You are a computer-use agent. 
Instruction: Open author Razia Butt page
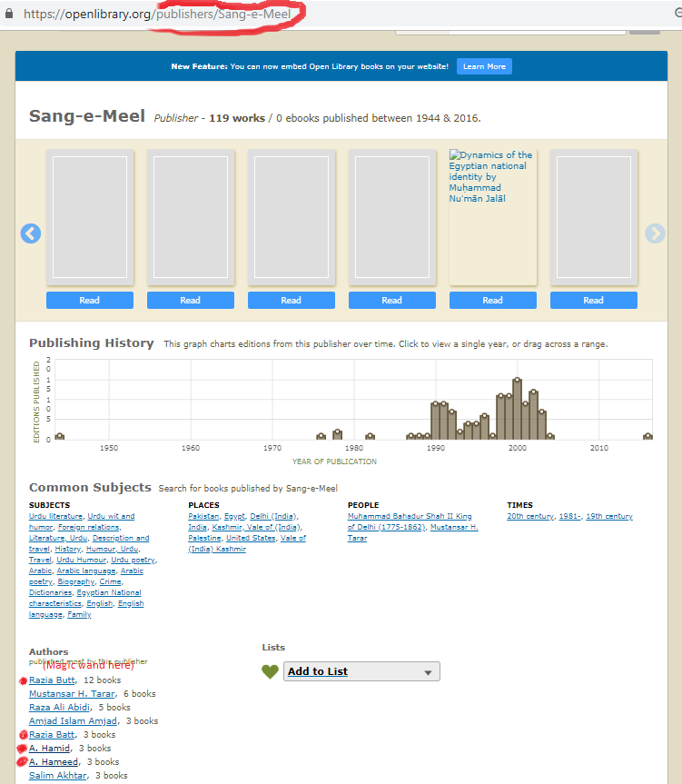[52, 680]
